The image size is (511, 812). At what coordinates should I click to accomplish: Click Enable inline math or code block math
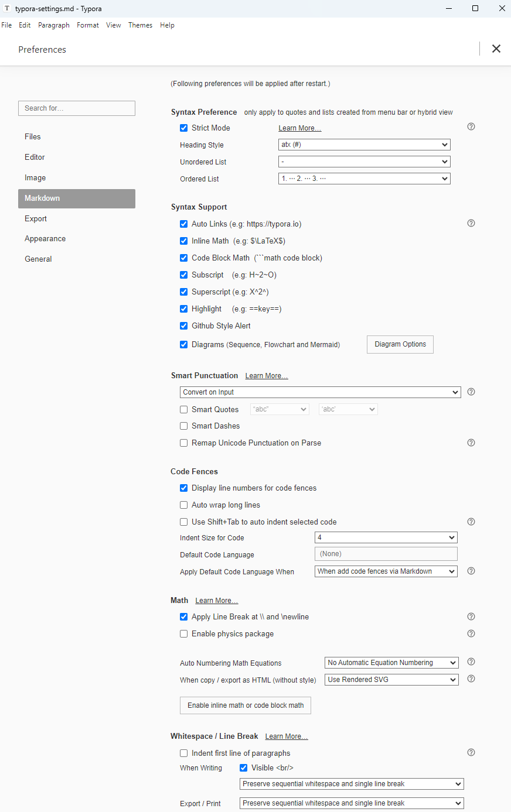[246, 705]
